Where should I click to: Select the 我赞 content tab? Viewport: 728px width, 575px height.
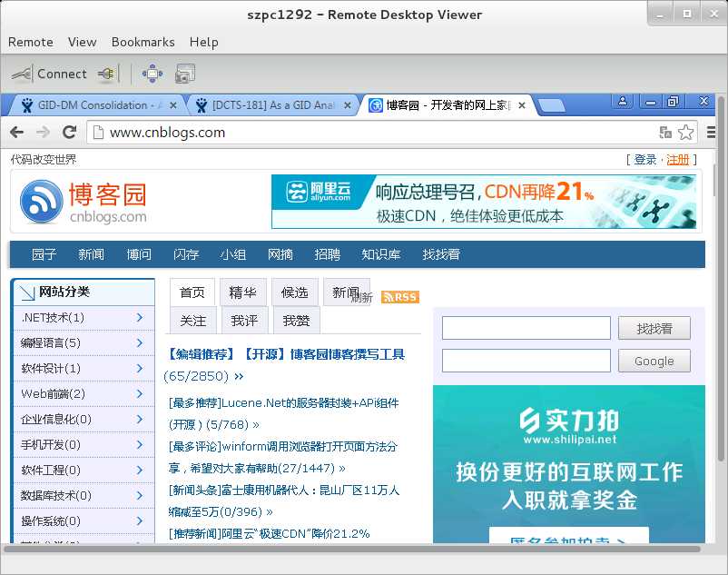coord(296,321)
